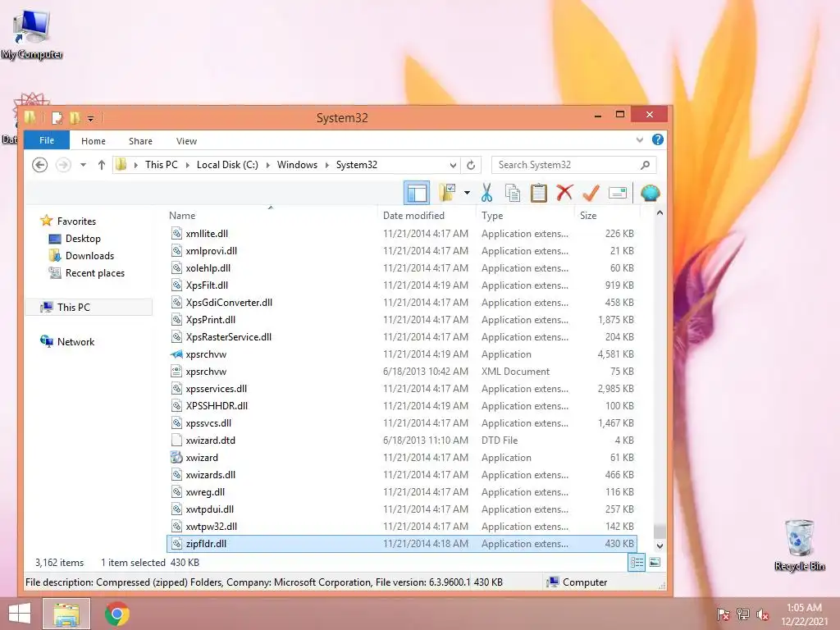Screen dimensions: 840x630
Task: Switch to Details view in status bar
Action: 637,563
